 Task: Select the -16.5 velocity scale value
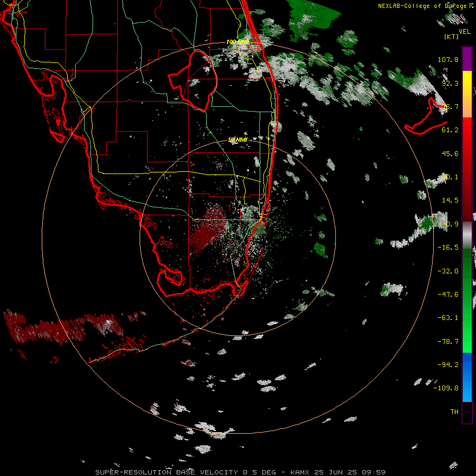pos(448,248)
